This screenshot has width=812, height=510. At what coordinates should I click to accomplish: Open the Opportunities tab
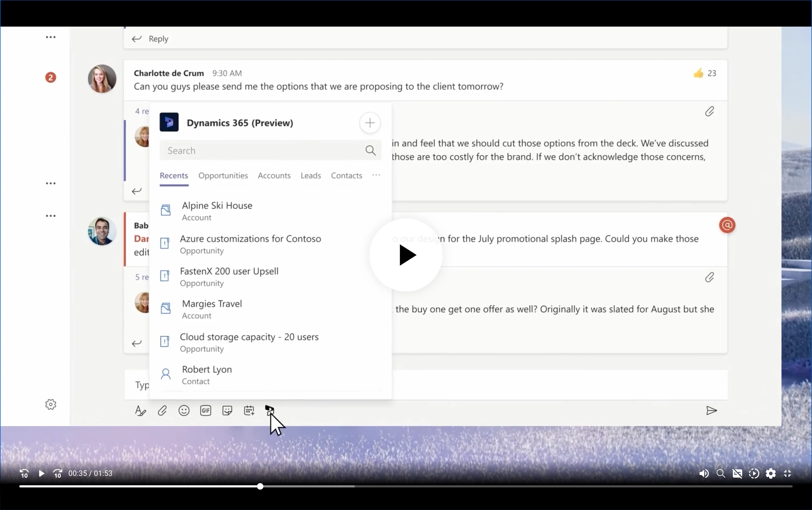click(223, 175)
